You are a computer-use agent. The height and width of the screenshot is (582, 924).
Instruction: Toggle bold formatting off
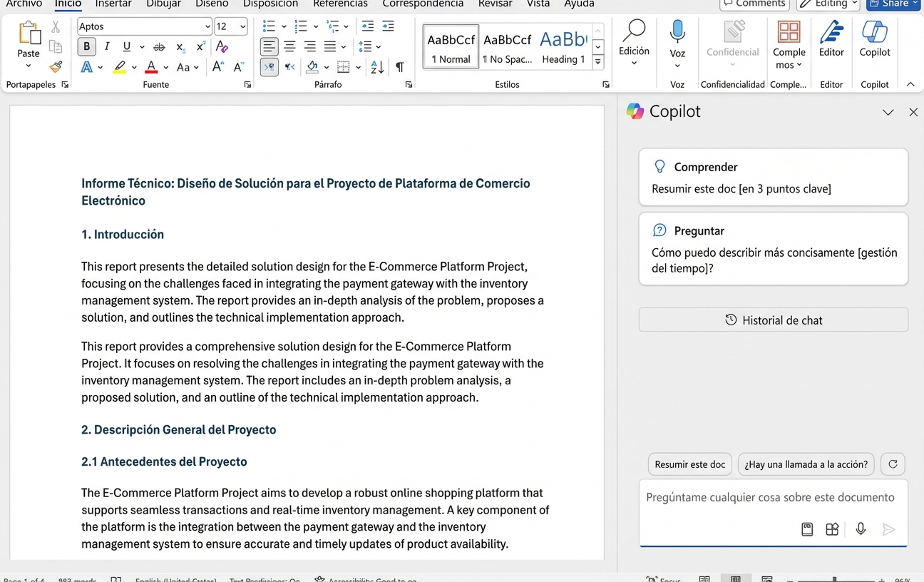[x=86, y=46]
